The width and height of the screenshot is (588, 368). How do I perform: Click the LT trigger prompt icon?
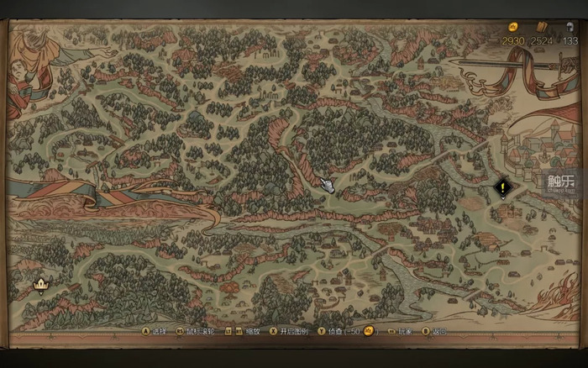tap(228, 331)
